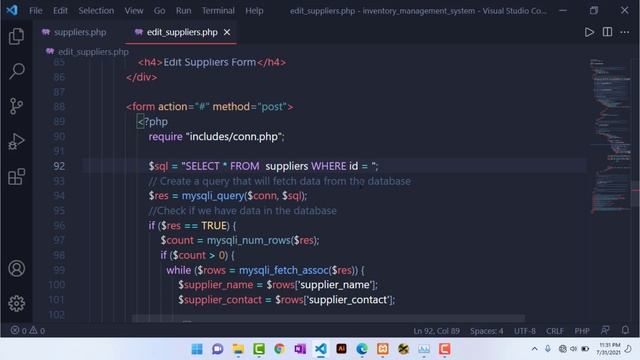This screenshot has width=640, height=360.
Task: Click the require "includes/conn.php" line
Action: click(x=216, y=136)
